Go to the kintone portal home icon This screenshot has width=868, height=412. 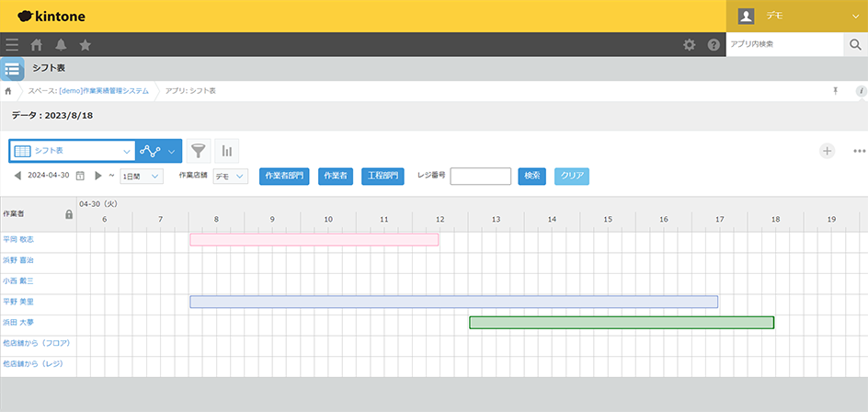click(37, 44)
